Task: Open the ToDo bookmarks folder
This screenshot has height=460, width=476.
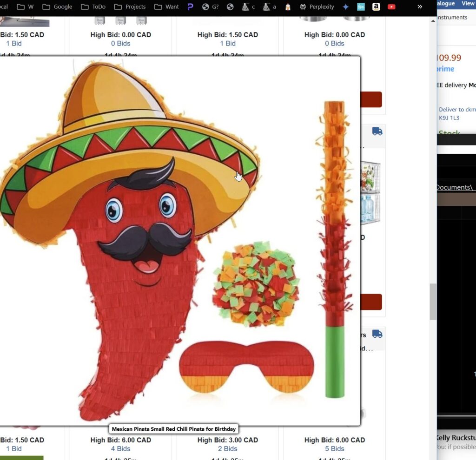Action: click(x=93, y=7)
